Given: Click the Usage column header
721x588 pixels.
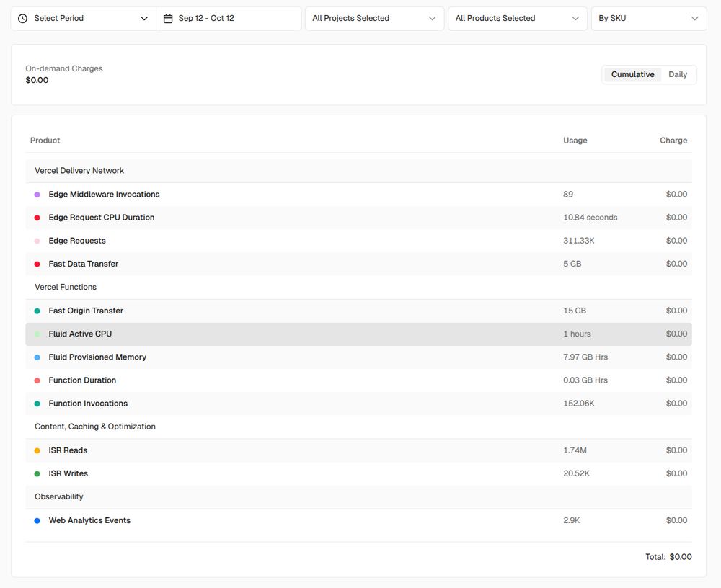Looking at the screenshot, I should (575, 141).
